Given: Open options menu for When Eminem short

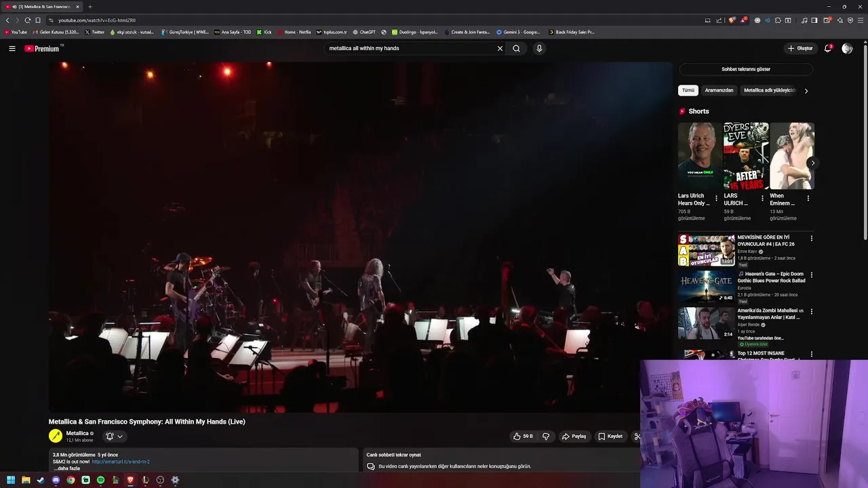Looking at the screenshot, I should (808, 199).
